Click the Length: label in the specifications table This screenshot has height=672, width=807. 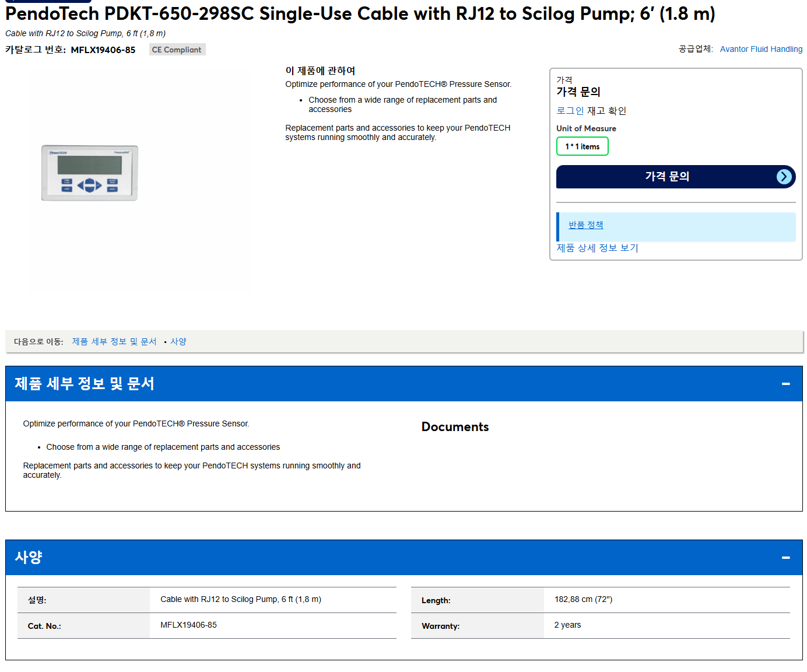tap(436, 600)
